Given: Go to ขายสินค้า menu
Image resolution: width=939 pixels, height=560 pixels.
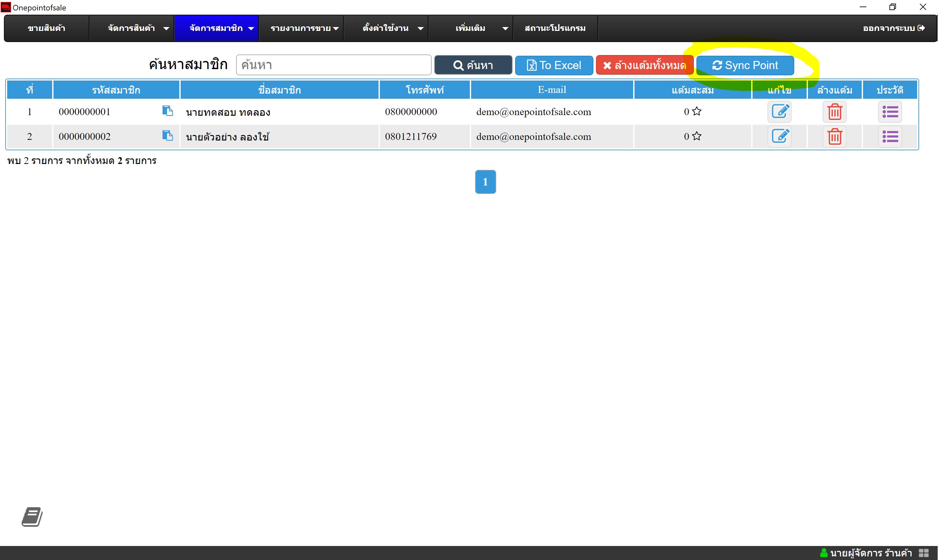Looking at the screenshot, I should pyautogui.click(x=46, y=28).
